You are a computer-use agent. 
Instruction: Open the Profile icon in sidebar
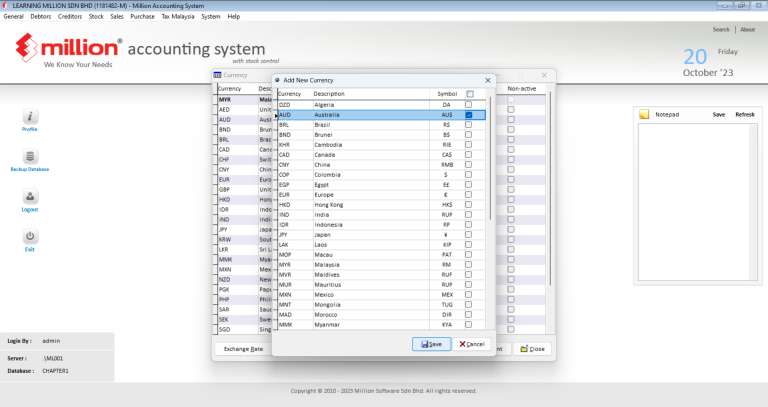coord(30,117)
